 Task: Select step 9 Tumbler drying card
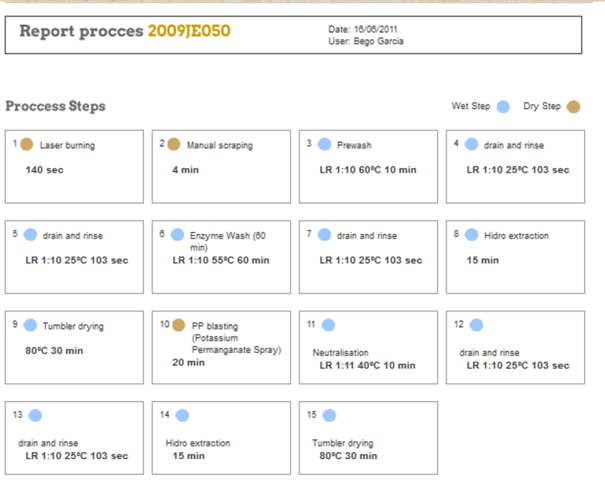pyautogui.click(x=74, y=348)
